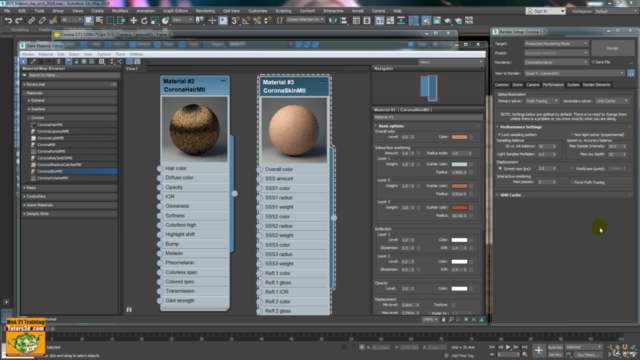Activate the Select and Move tool
640x360 pixels.
click(x=133, y=20)
